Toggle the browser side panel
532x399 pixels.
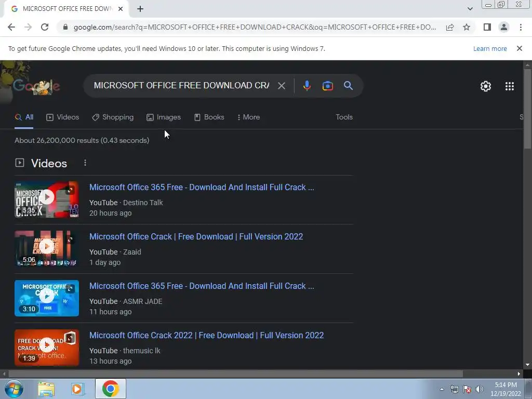coord(487,27)
